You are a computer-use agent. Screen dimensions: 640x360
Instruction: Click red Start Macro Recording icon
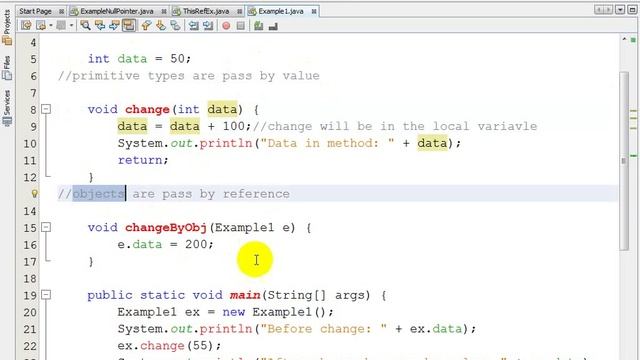pyautogui.click(x=226, y=26)
